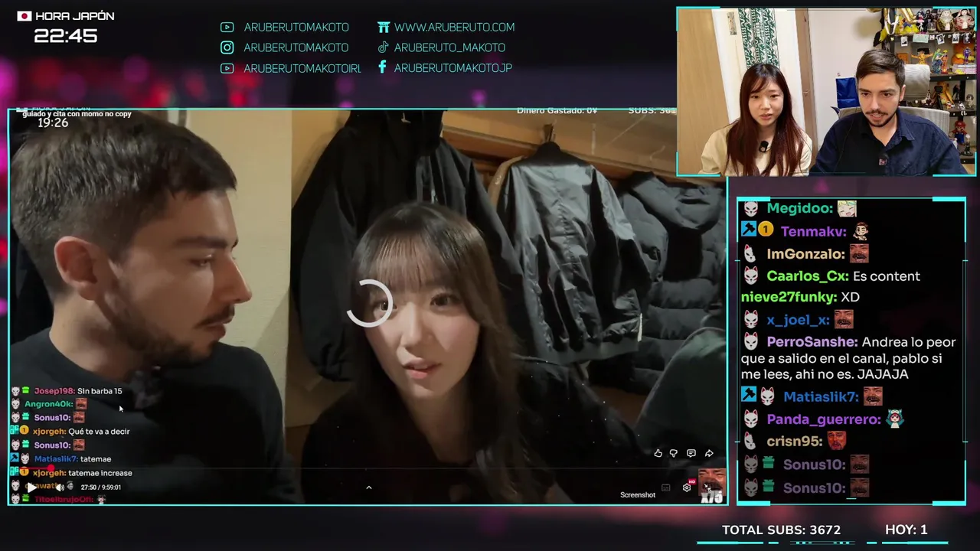The image size is (980, 551).
Task: Click Tenmakv's emote in the chat
Action: point(861,231)
